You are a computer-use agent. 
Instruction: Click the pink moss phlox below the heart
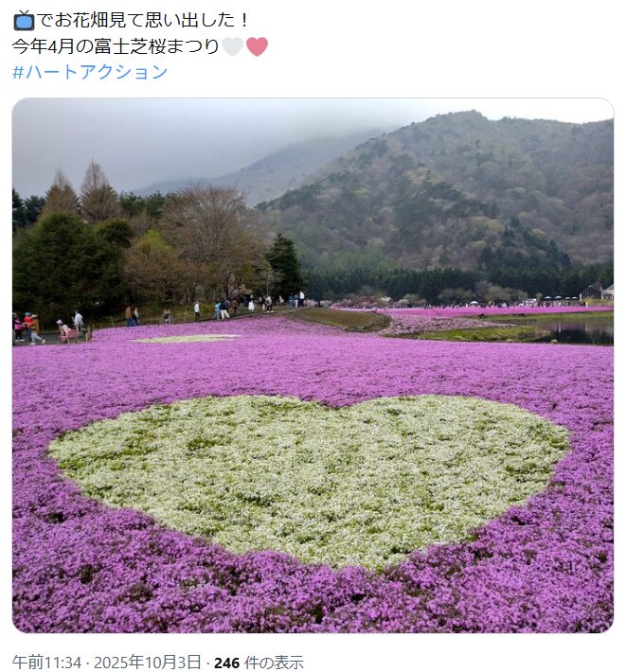point(309,600)
